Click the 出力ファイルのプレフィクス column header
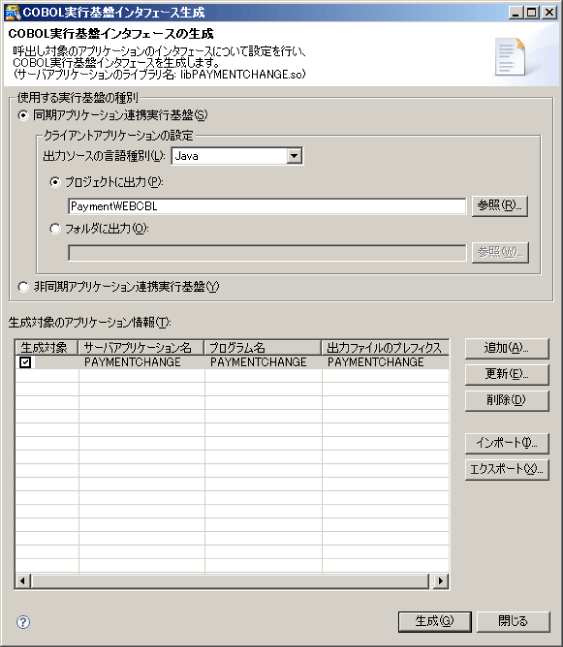This screenshot has width=563, height=647. point(386,348)
